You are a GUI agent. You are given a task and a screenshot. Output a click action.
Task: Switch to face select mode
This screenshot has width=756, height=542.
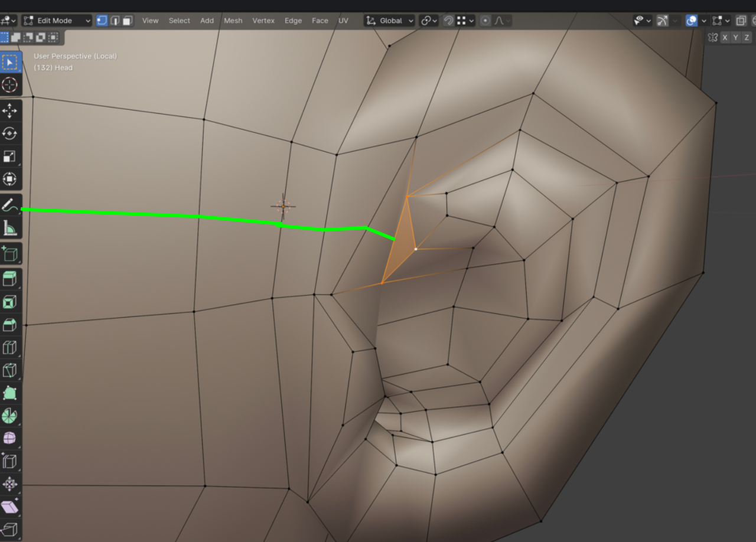[127, 21]
